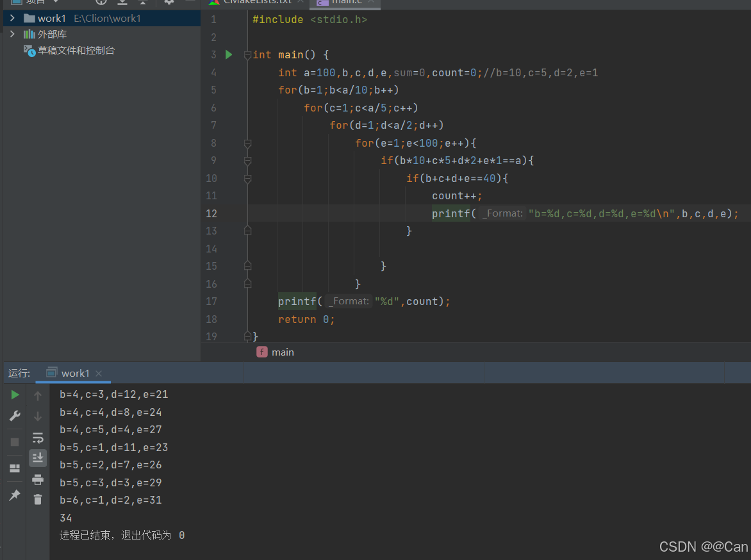
Task: Click line number 12 in the gutter
Action: click(x=211, y=213)
